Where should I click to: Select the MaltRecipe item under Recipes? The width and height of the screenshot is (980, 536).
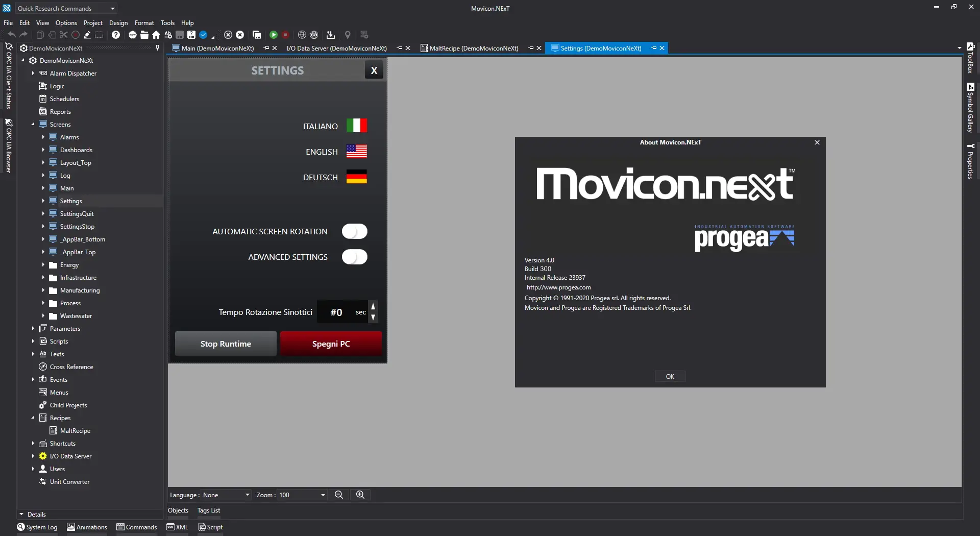(75, 430)
